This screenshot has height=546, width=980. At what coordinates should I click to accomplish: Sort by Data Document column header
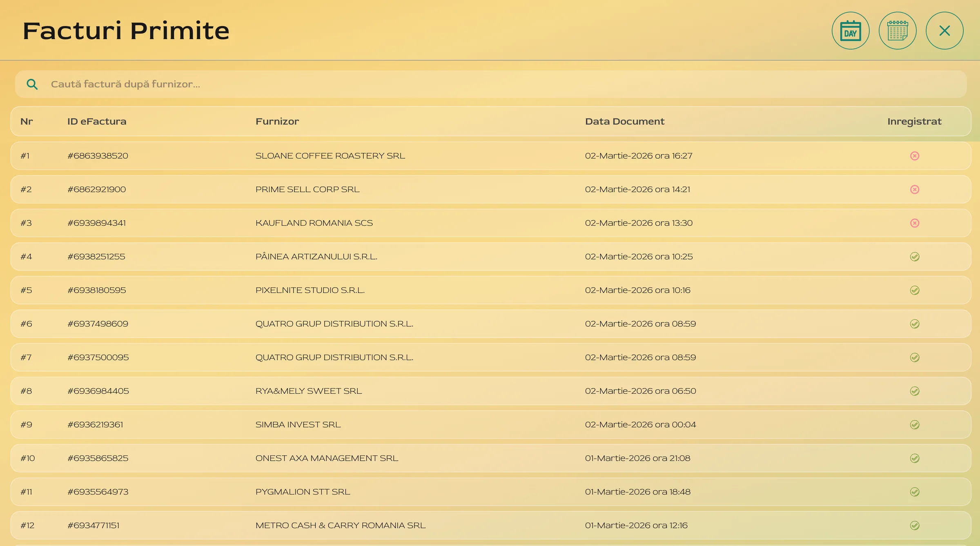pos(624,122)
